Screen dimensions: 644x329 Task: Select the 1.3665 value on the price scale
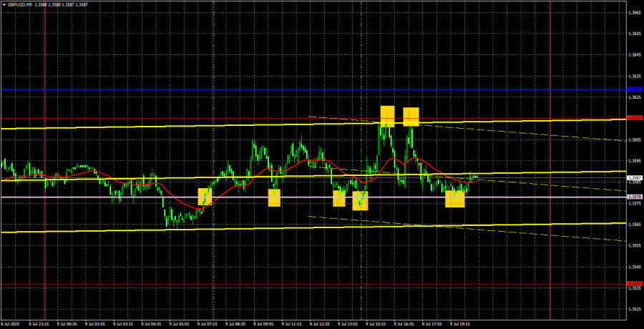click(634, 13)
